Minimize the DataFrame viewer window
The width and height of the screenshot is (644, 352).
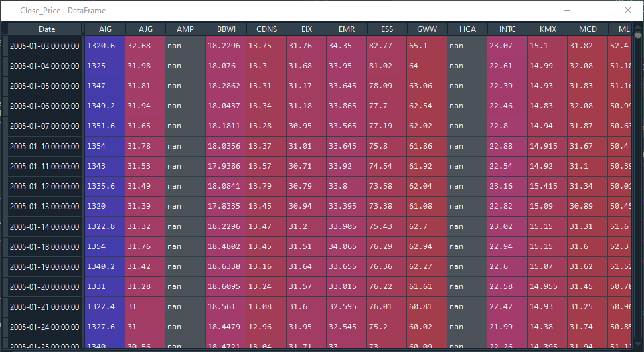pyautogui.click(x=567, y=10)
